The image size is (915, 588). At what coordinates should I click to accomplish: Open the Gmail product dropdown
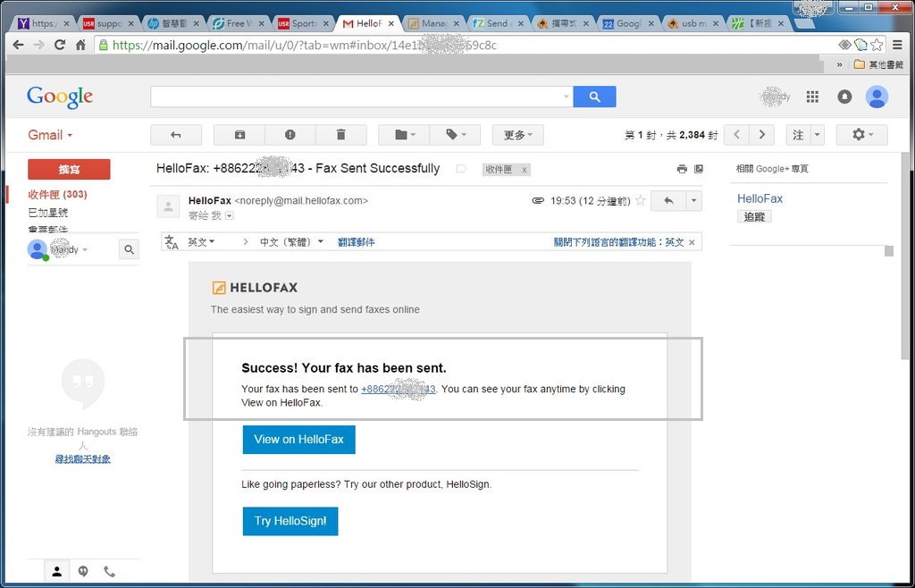pyautogui.click(x=50, y=135)
